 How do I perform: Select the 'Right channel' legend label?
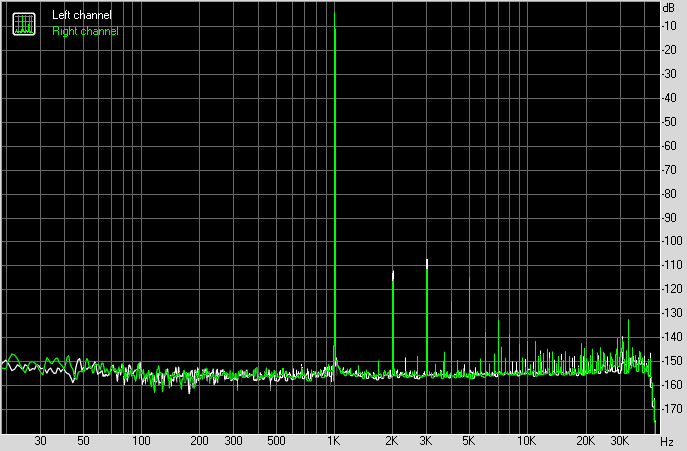[85, 31]
